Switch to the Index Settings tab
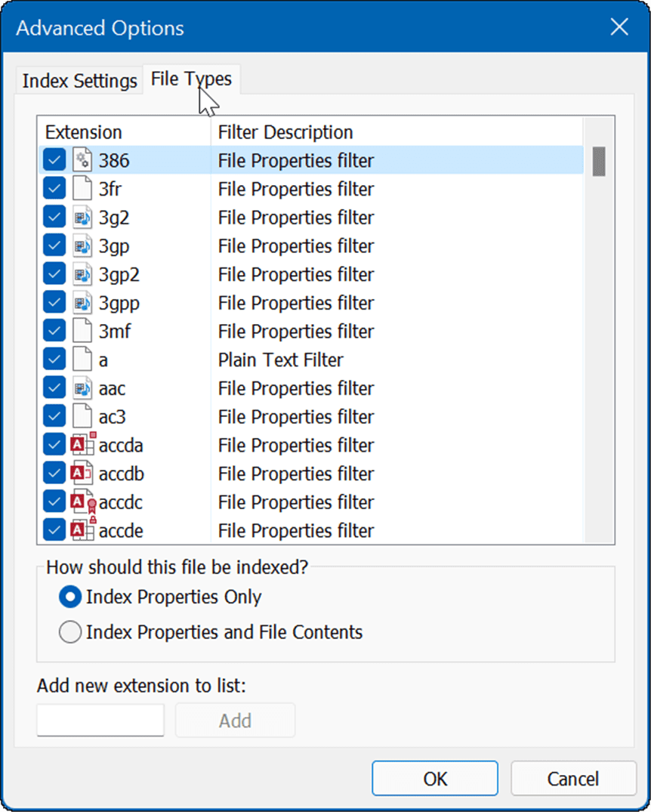Viewport: 651px width, 812px height. tap(79, 81)
